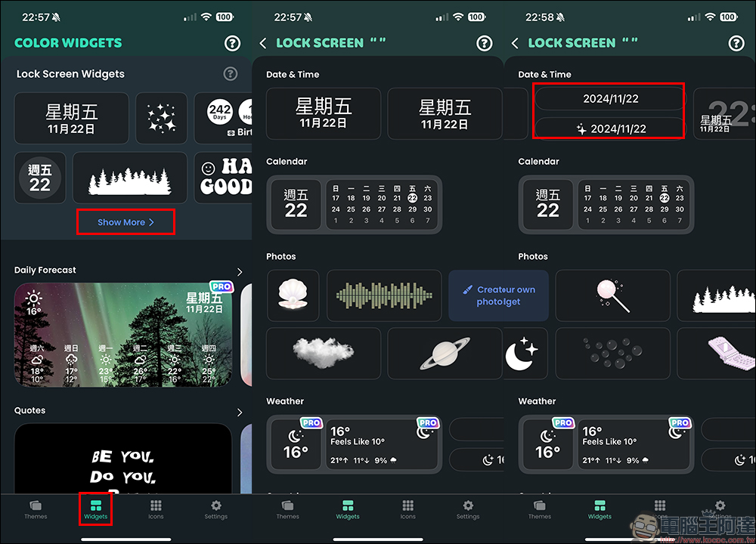This screenshot has width=756, height=544.
Task: Switch to Icons tab in left screen
Action: (156, 510)
